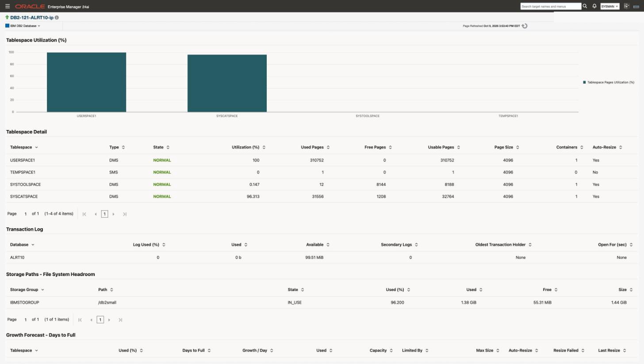
Task: Click the three-dots overflow icon
Action: pos(636,7)
